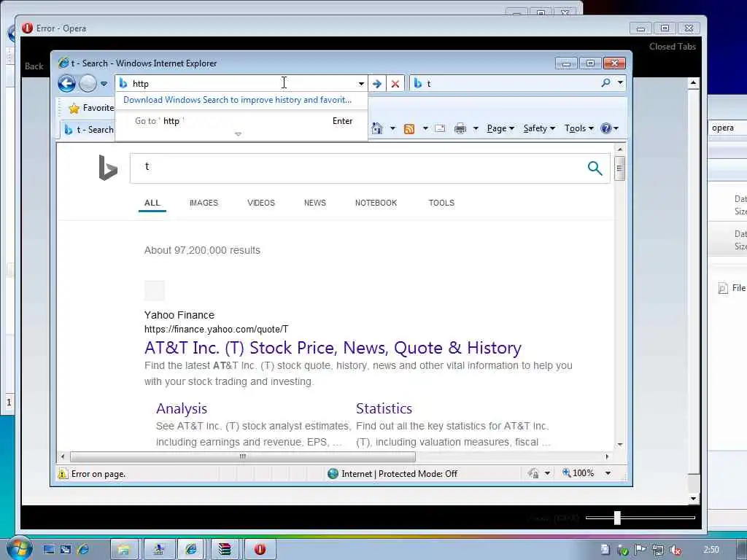
Task: Click the Read Mail envelope icon
Action: point(440,128)
